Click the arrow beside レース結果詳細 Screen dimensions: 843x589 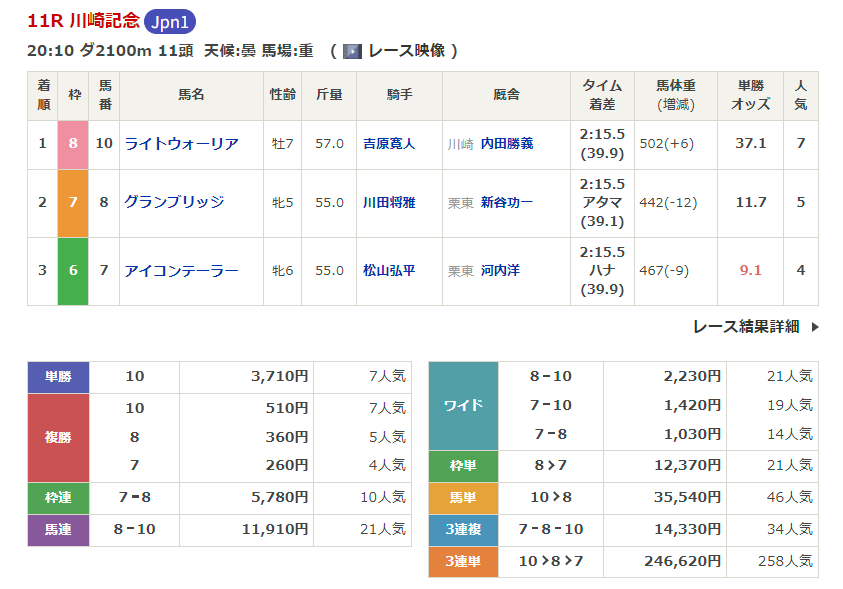(814, 327)
